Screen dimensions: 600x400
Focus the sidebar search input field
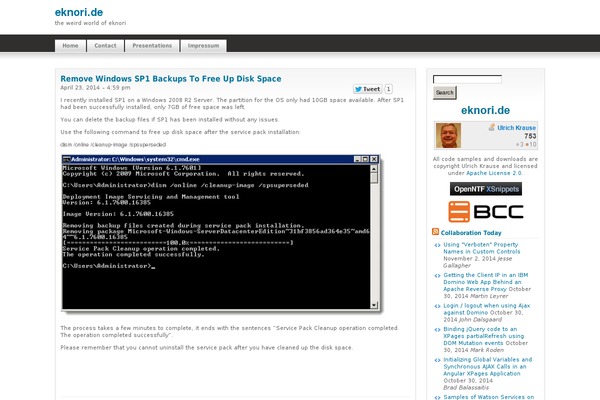point(467,79)
